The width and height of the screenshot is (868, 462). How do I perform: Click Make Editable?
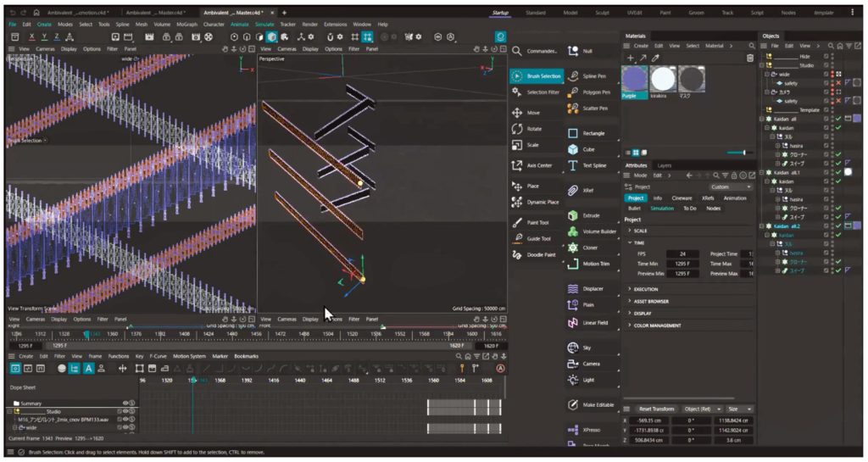coord(591,405)
